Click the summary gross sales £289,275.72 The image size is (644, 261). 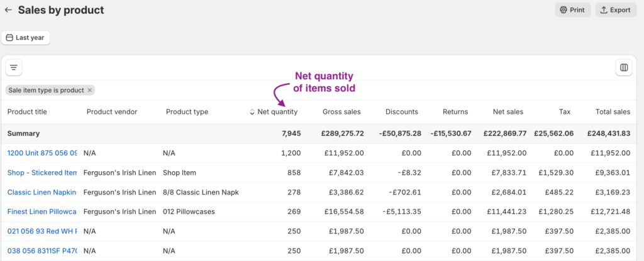coord(343,133)
